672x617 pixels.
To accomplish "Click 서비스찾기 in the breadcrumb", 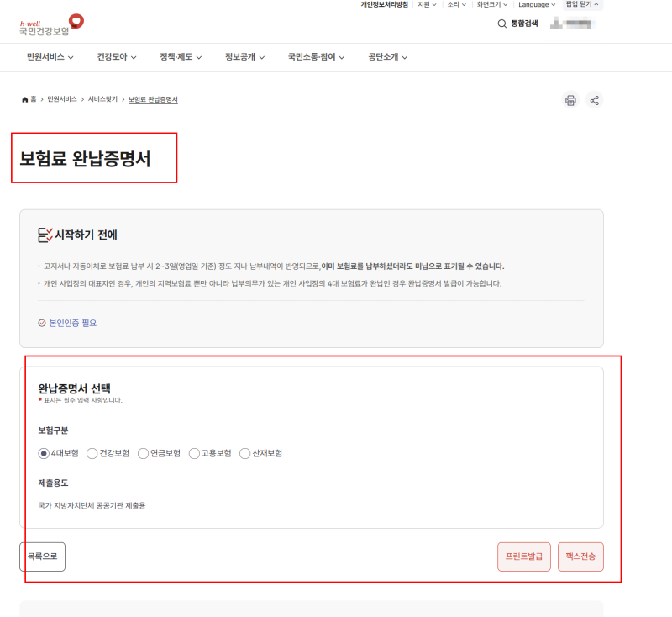I will coord(102,99).
